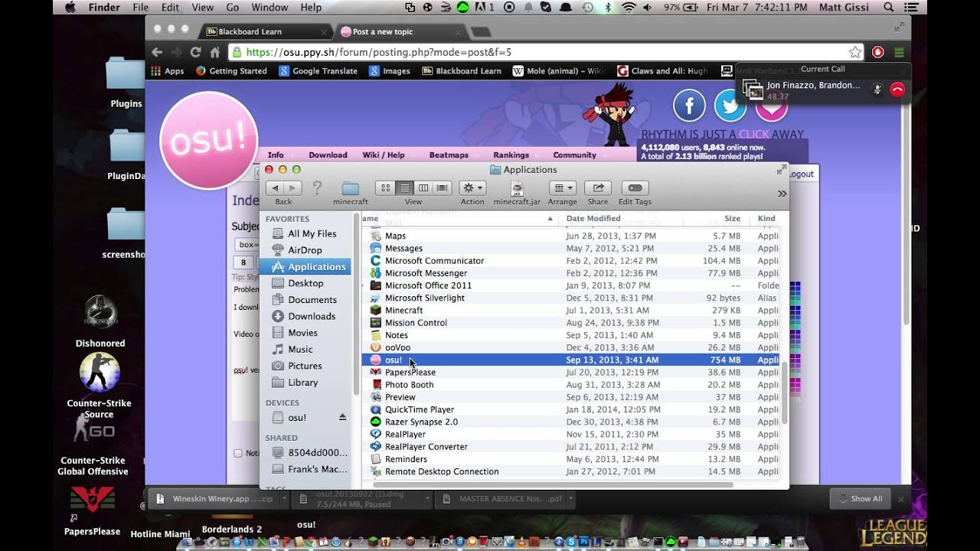Select the Minecraft row in Applications list
The height and width of the screenshot is (551, 980).
570,311
